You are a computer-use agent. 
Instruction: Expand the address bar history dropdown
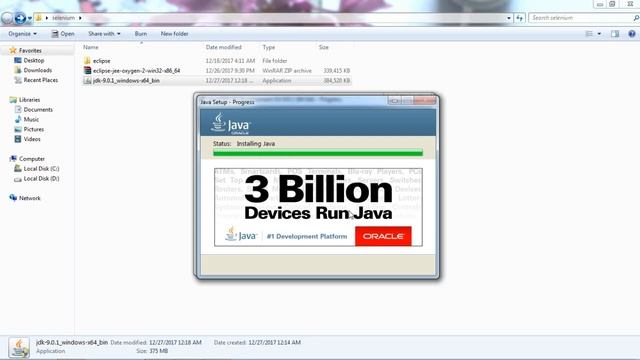(x=509, y=18)
